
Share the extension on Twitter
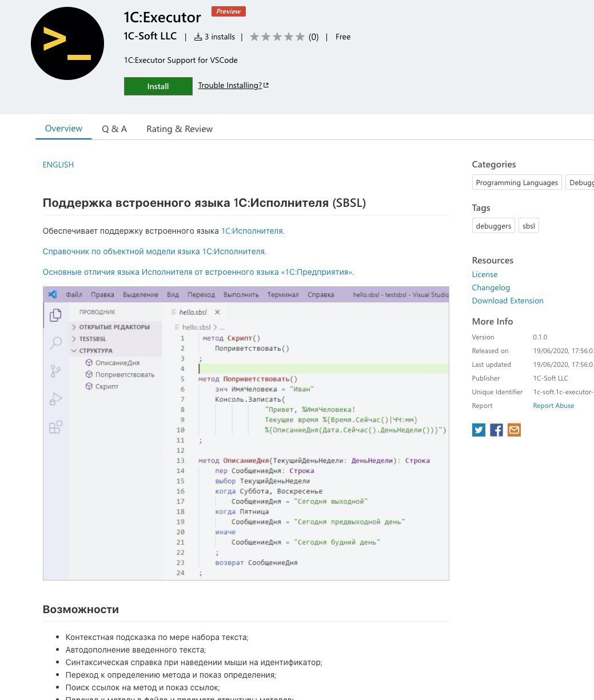(x=479, y=430)
